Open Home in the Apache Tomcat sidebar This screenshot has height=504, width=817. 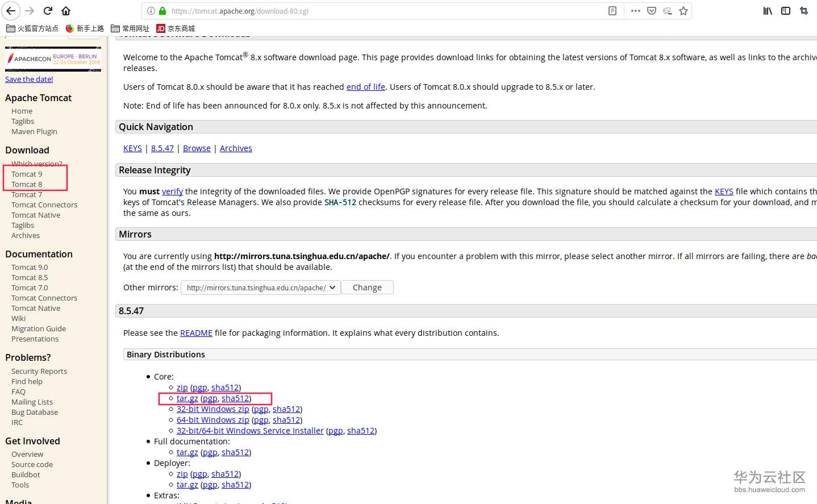point(22,111)
